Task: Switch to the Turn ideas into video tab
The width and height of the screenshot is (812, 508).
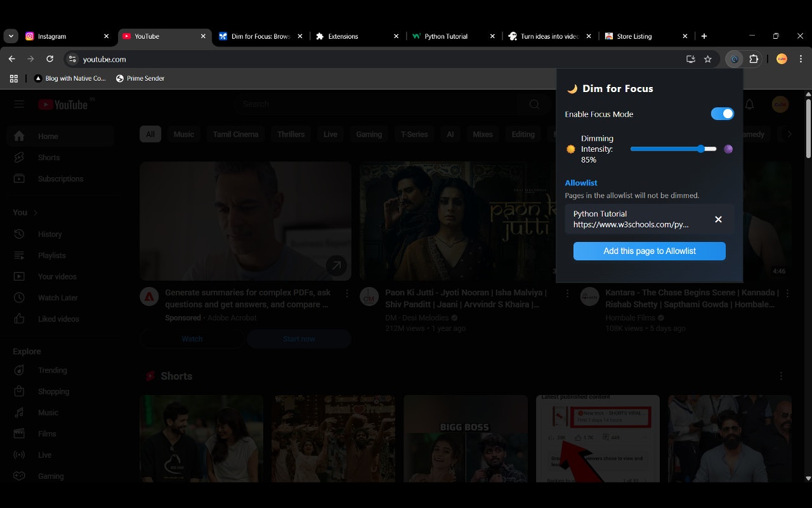Action: pos(551,36)
